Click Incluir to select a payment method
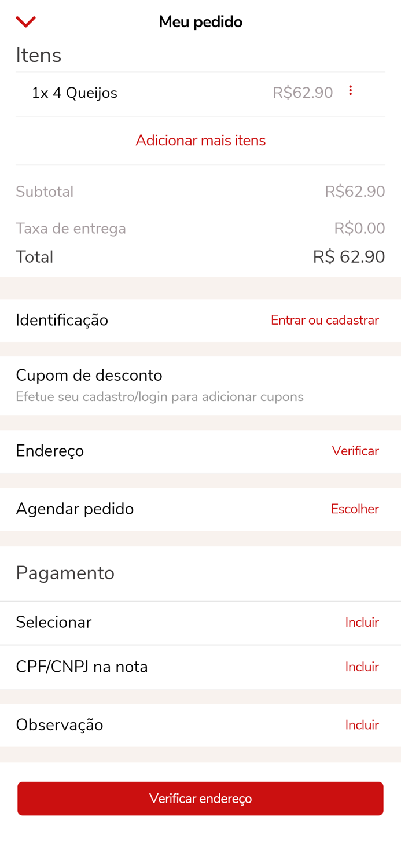The height and width of the screenshot is (868, 401). [x=362, y=623]
